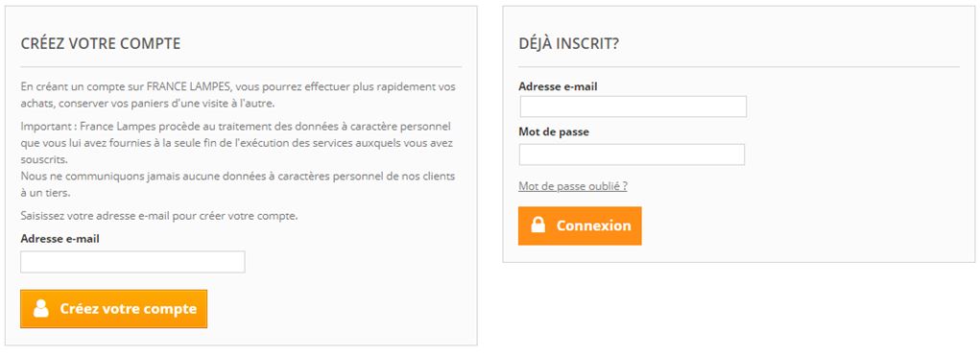Click the Adresse e-mail label in account creation
980x357 pixels.
[x=60, y=239]
